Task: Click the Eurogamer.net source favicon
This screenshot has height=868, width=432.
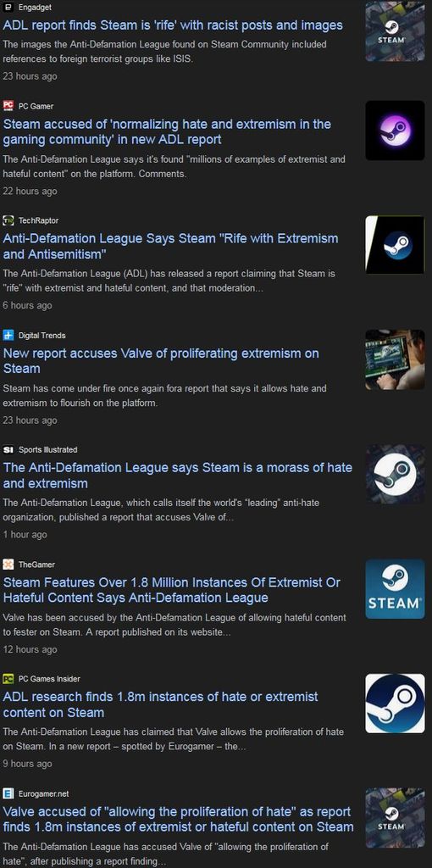Action: [8, 793]
